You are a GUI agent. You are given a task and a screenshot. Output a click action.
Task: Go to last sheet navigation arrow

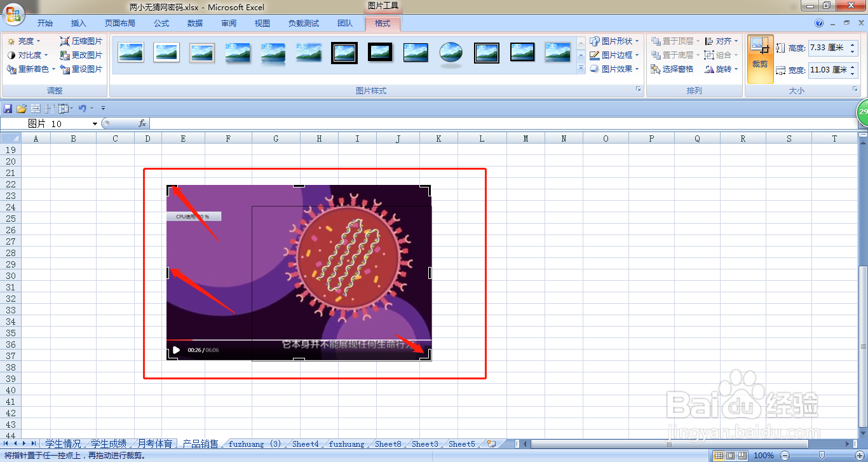tap(34, 444)
